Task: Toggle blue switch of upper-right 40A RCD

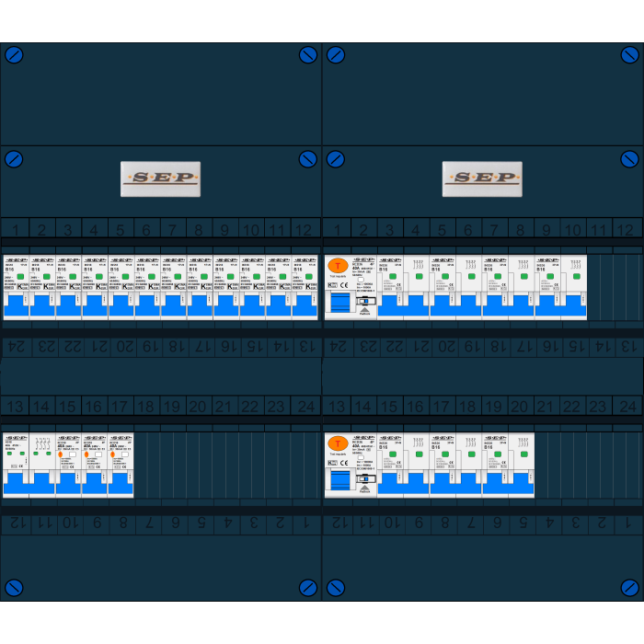Action: click(339, 304)
